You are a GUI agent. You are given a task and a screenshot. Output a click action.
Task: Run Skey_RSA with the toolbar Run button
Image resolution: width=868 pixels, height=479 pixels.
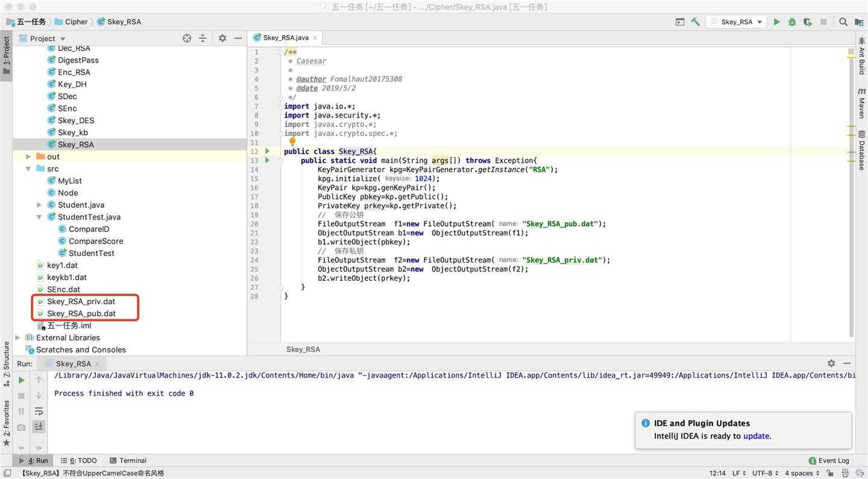pyautogui.click(x=776, y=22)
